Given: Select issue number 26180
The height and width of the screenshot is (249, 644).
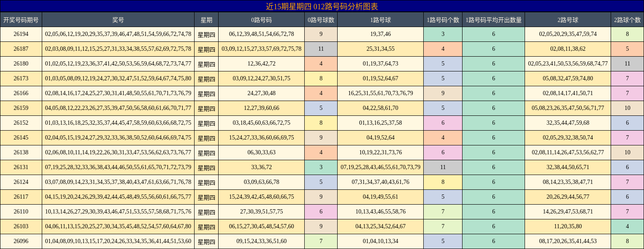Looking at the screenshot, I should click(x=21, y=64).
